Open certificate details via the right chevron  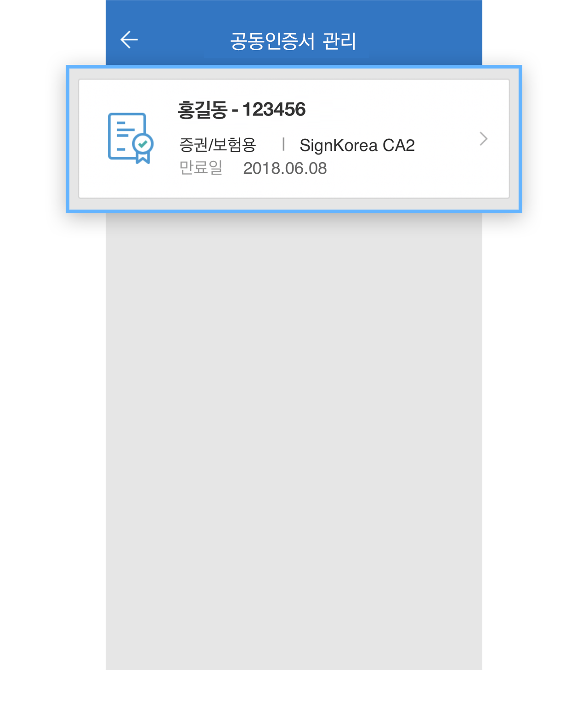(x=483, y=138)
